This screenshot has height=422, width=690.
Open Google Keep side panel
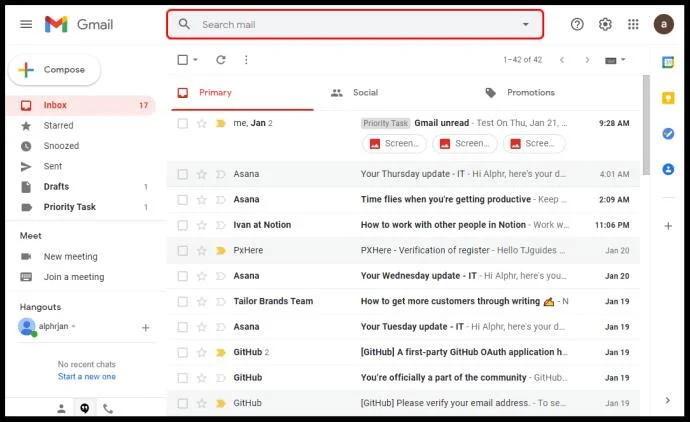click(x=668, y=98)
